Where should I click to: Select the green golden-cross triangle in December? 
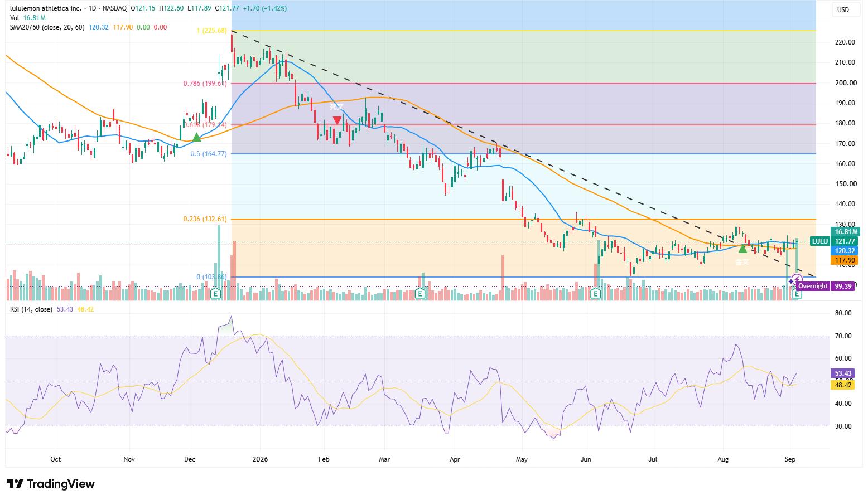click(x=196, y=137)
